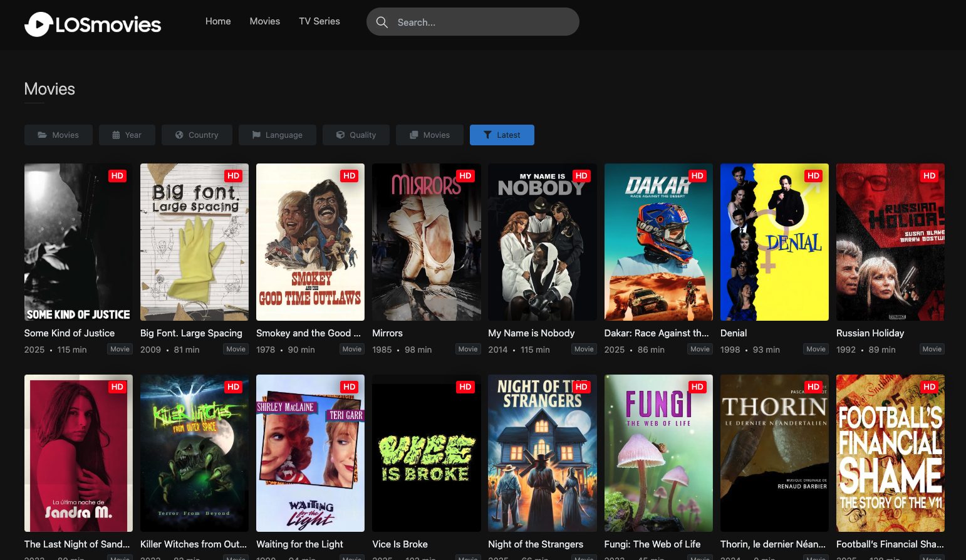The image size is (966, 560).
Task: Click the LOSmovies play logo icon
Action: pos(39,24)
